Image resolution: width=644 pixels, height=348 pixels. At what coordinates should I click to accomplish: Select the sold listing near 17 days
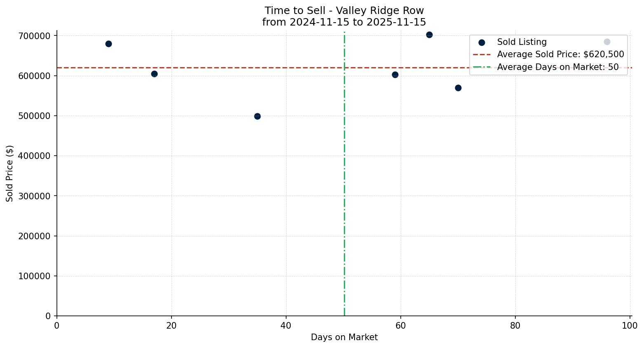click(x=154, y=74)
